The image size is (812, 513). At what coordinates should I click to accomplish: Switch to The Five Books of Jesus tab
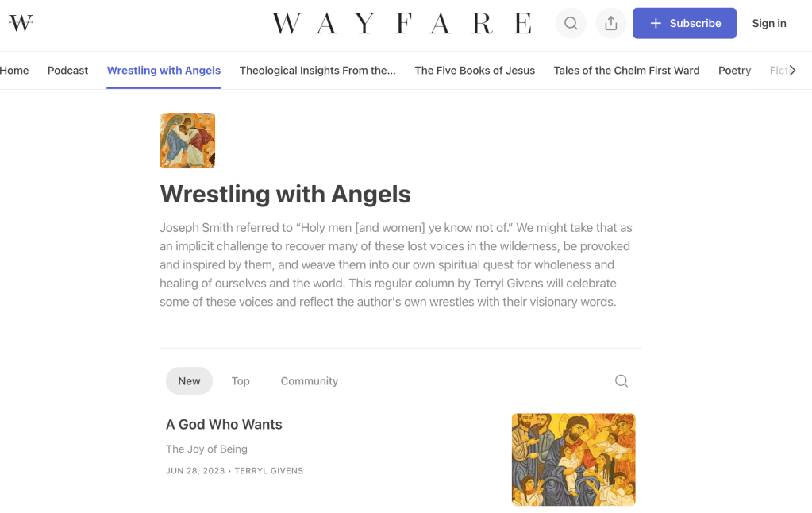coord(475,71)
